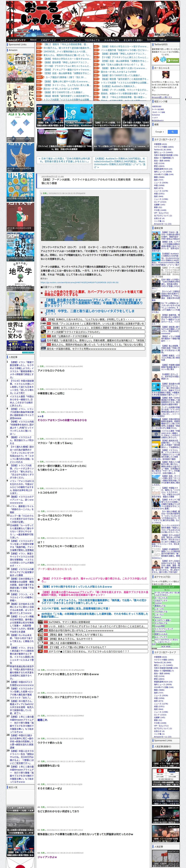186x868 pixels.
Task: Open ウクライナ情勢 (1855) in upper category archive
Action: (164, 147)
